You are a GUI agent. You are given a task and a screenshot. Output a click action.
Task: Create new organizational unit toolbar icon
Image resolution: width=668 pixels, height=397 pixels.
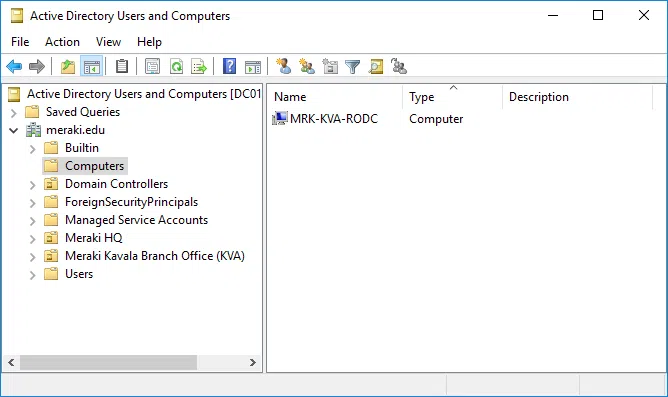tap(330, 66)
